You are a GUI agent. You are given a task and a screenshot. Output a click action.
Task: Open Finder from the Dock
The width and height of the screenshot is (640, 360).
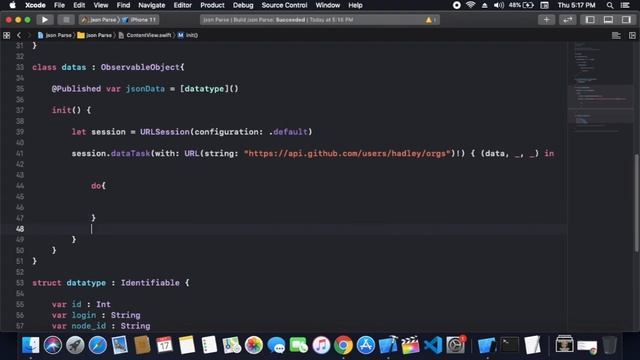[x=31, y=345]
